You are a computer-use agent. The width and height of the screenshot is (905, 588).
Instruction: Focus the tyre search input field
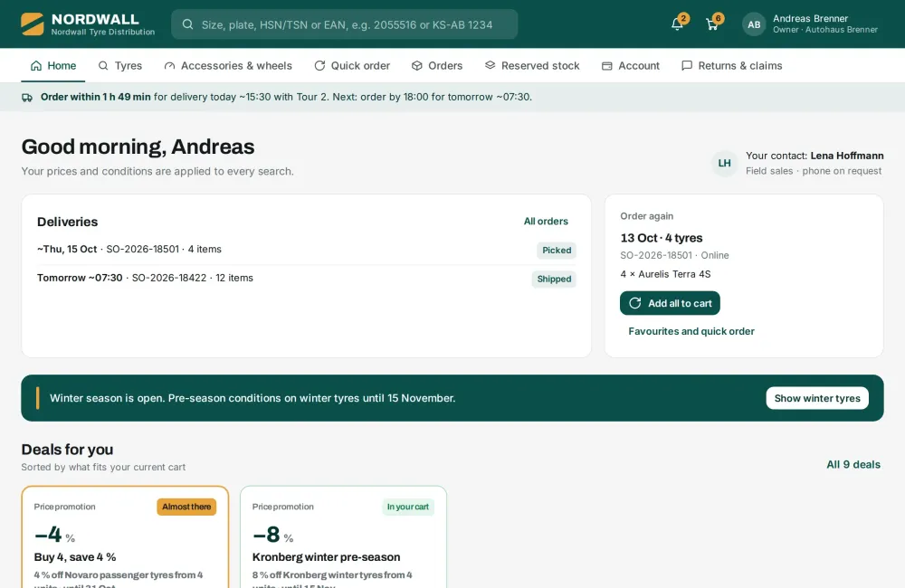(344, 24)
